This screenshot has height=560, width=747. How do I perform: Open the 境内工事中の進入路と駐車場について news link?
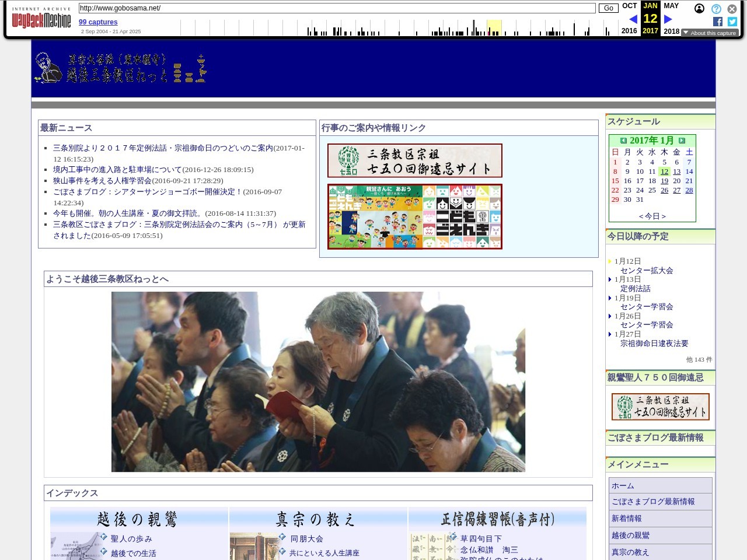click(117, 170)
